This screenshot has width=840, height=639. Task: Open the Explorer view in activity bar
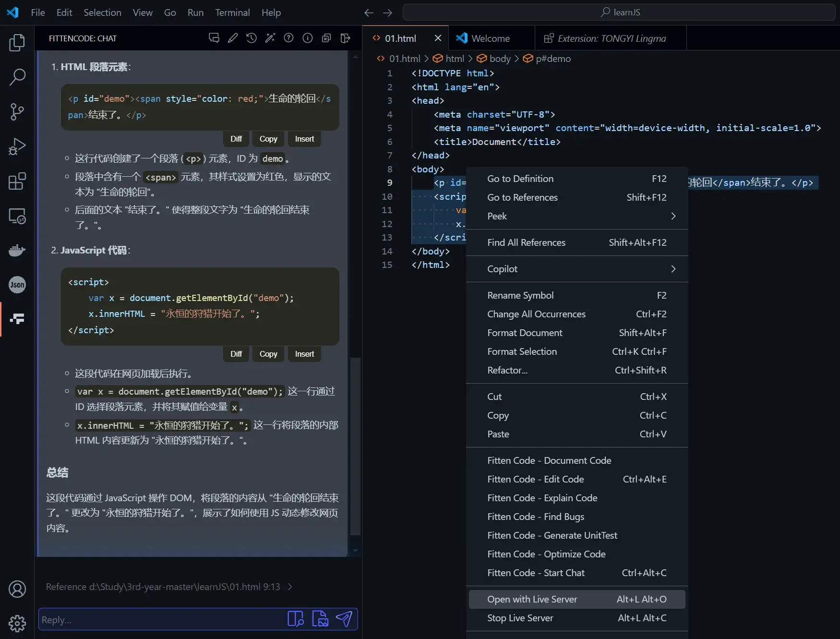pyautogui.click(x=17, y=43)
